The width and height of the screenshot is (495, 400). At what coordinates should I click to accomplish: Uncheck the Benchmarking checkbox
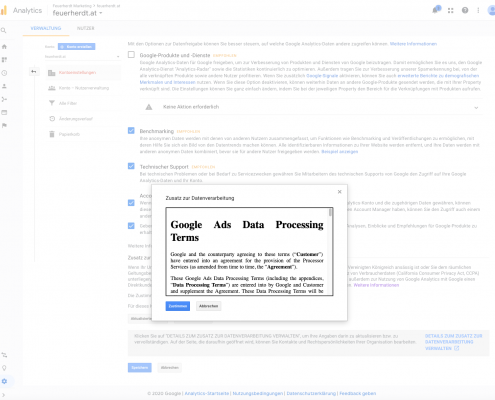pyautogui.click(x=131, y=130)
